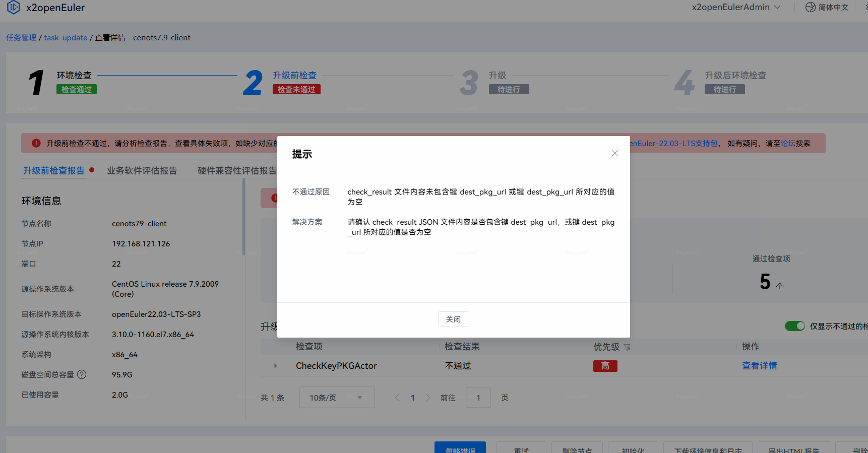Click the priority column filter icon
The image size is (868, 453).
pos(627,347)
